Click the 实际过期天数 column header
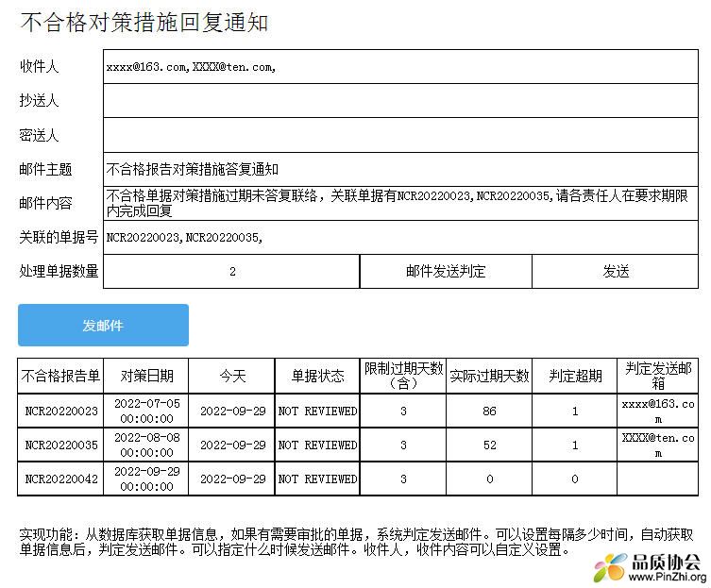Image resolution: width=711 pixels, height=588 pixels. [x=489, y=376]
